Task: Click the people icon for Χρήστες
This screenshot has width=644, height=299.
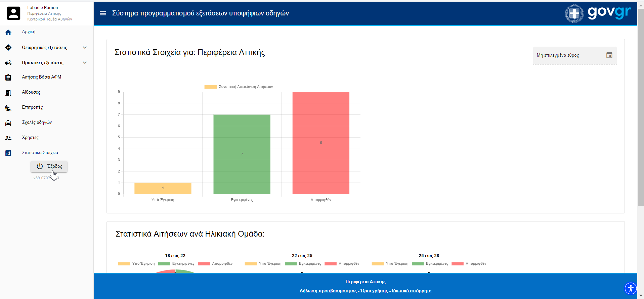Action: [8, 138]
